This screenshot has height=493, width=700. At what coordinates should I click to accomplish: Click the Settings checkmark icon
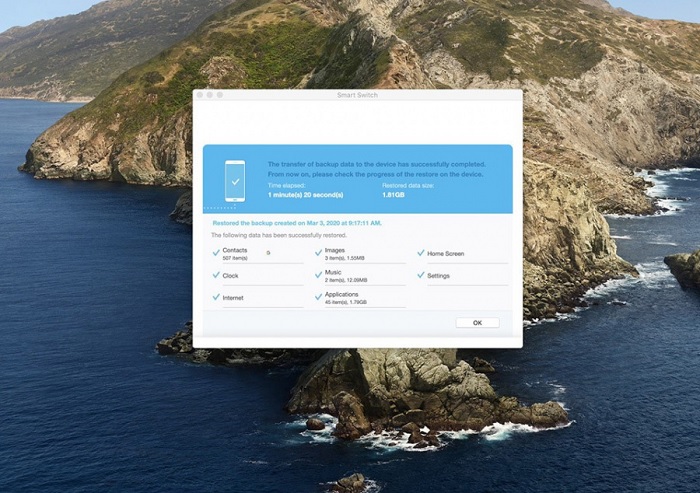click(421, 275)
